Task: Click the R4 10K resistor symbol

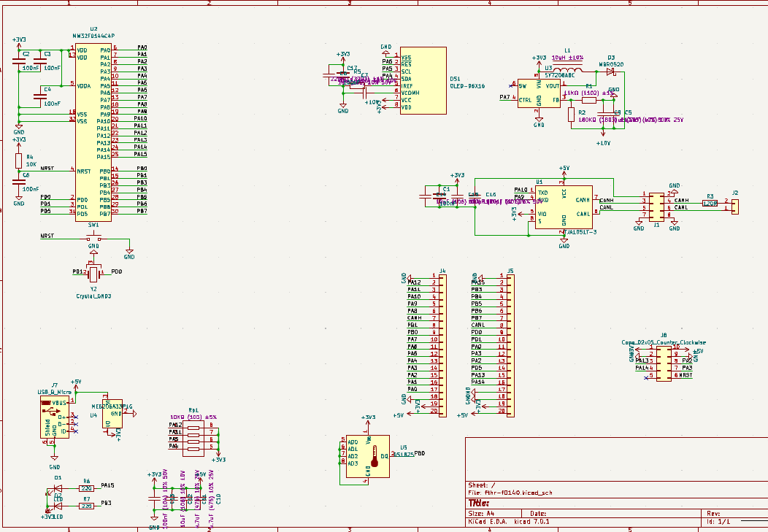Action: pyautogui.click(x=18, y=161)
